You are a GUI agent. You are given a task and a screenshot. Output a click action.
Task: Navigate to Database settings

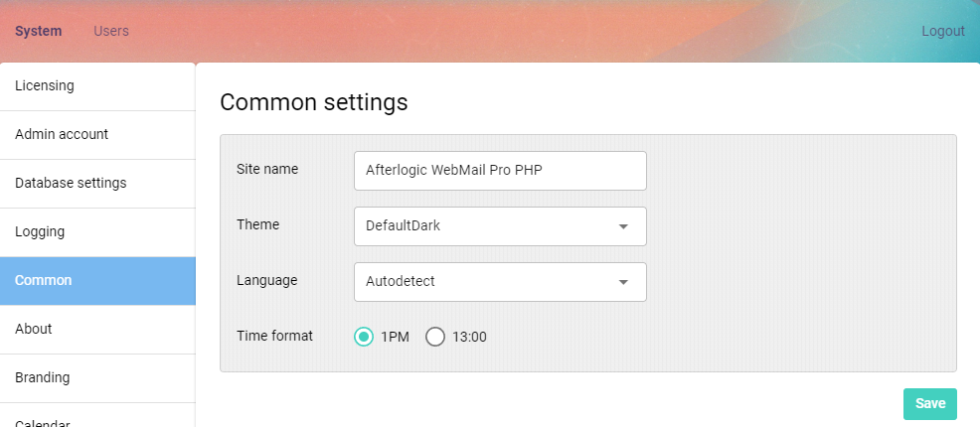click(x=71, y=183)
